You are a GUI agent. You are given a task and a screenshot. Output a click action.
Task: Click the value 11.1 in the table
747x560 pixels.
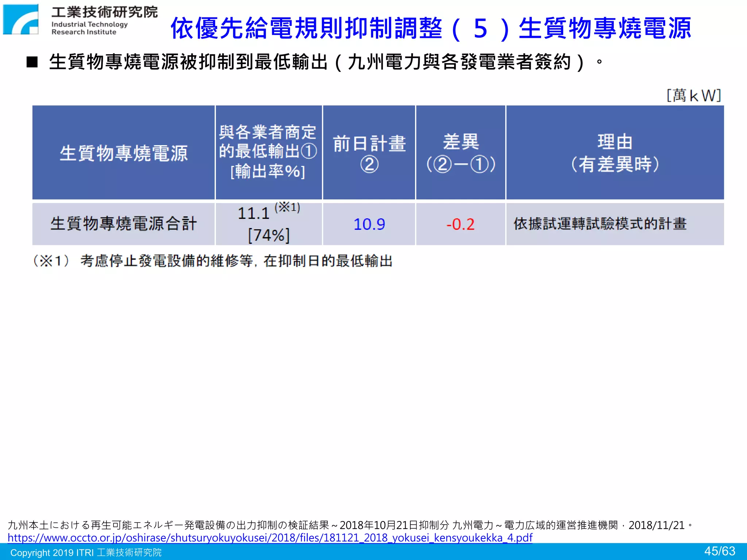pos(253,213)
